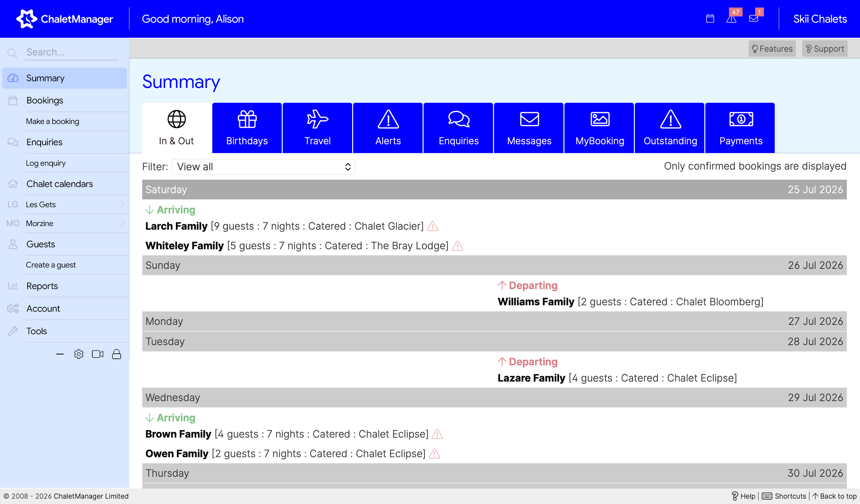The width and height of the screenshot is (860, 504).
Task: Switch to the Enquiries tab
Action: 458,128
